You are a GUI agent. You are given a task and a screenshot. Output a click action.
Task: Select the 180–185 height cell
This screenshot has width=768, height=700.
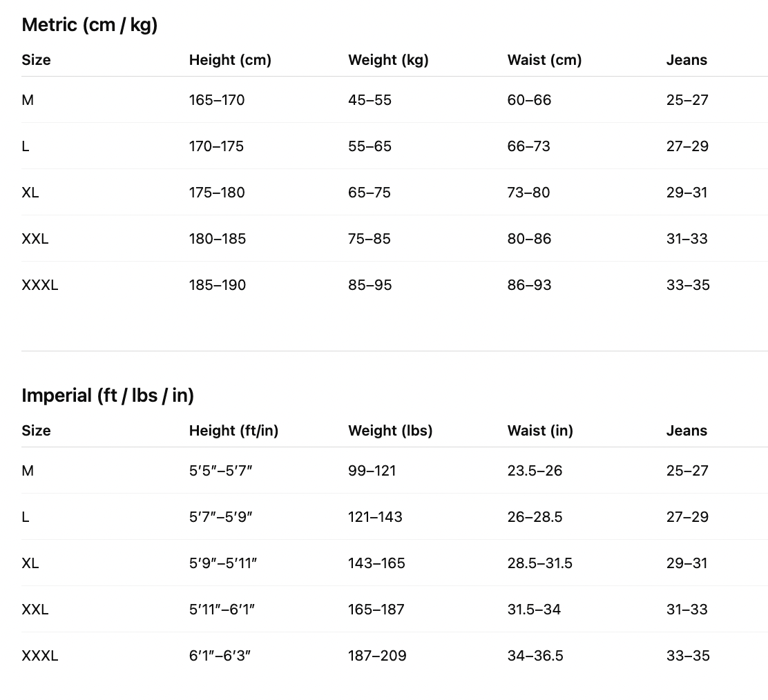point(218,239)
